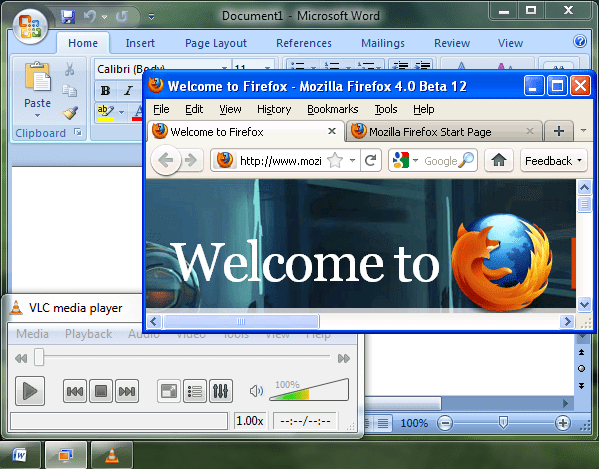Toggle Italic formatting in Word
Screen dimensions: 599x469
pos(128,91)
